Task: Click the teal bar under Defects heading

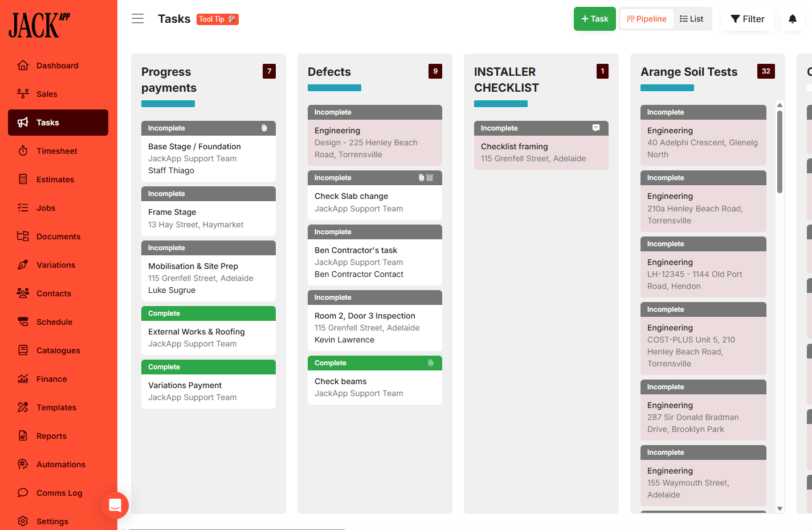Action: (x=334, y=88)
